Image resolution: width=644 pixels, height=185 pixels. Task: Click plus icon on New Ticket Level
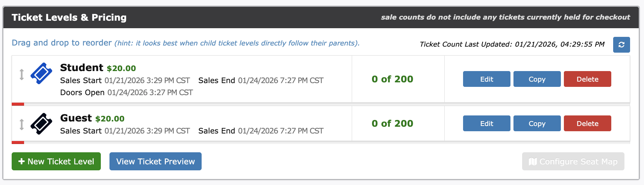point(21,161)
